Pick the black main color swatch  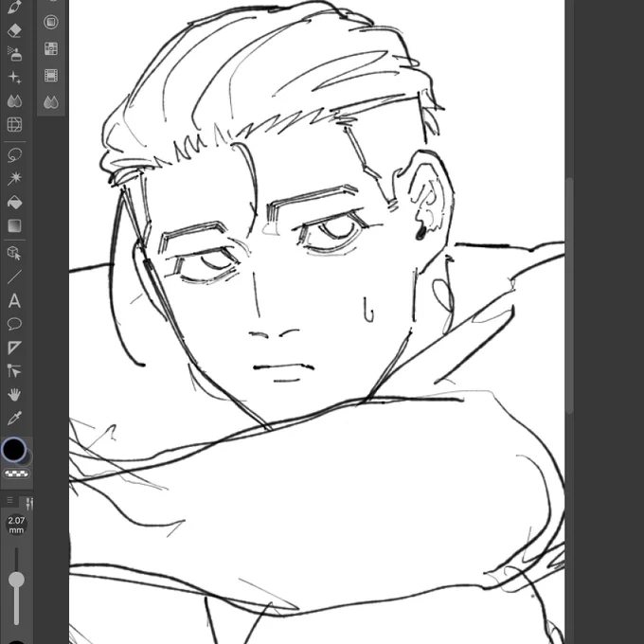click(x=13, y=449)
